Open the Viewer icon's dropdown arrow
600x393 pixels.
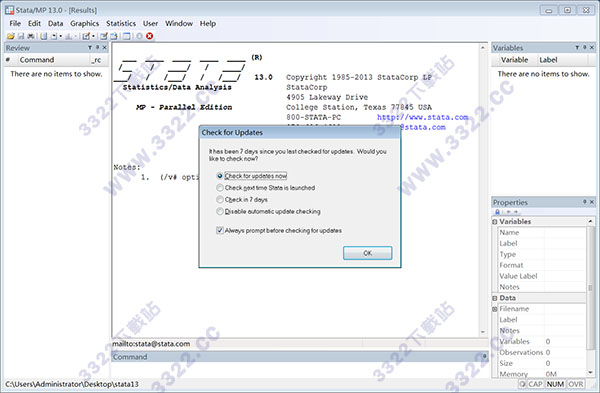tap(60, 36)
